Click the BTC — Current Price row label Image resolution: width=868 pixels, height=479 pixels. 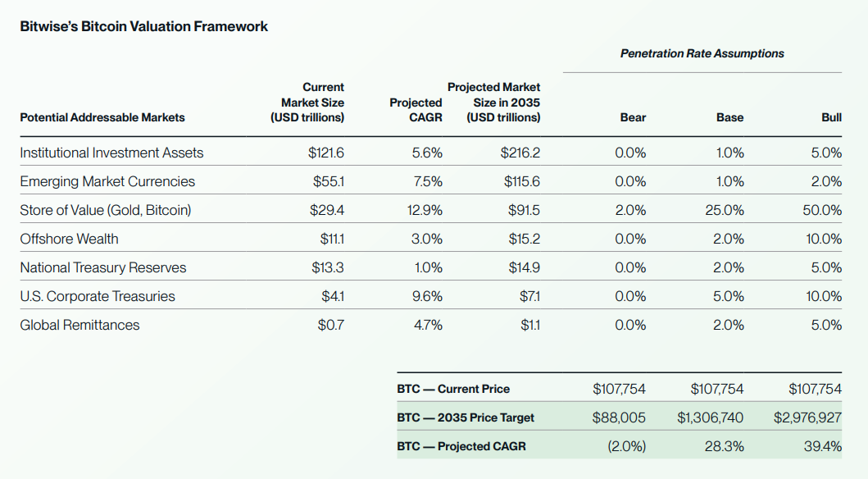coord(453,389)
